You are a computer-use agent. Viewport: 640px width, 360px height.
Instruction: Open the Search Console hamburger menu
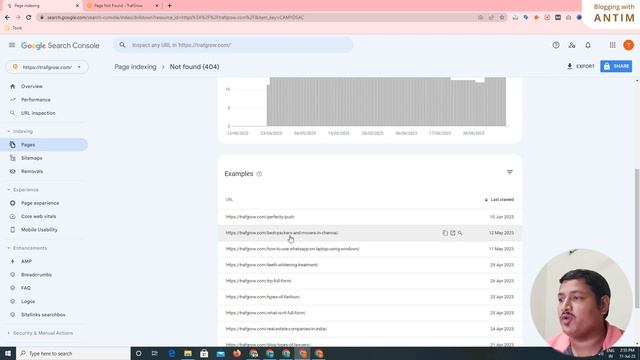click(x=12, y=45)
